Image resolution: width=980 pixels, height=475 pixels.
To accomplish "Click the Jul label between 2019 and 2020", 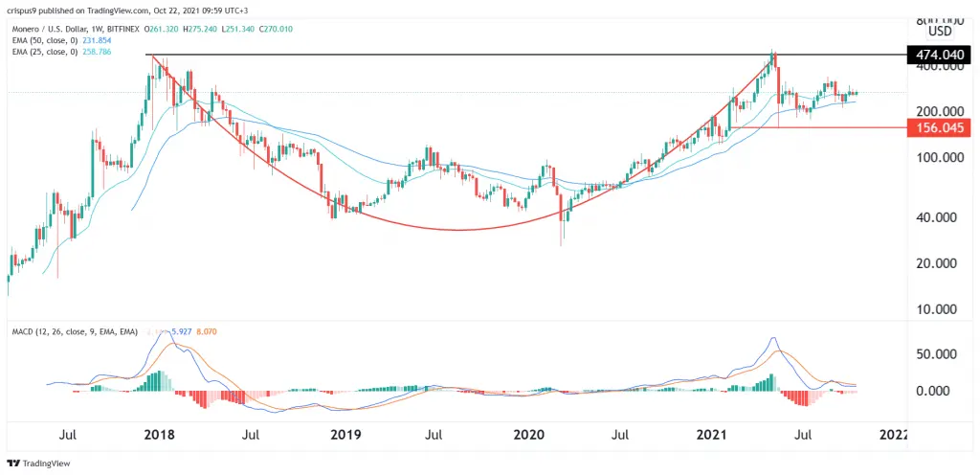I will click(435, 433).
